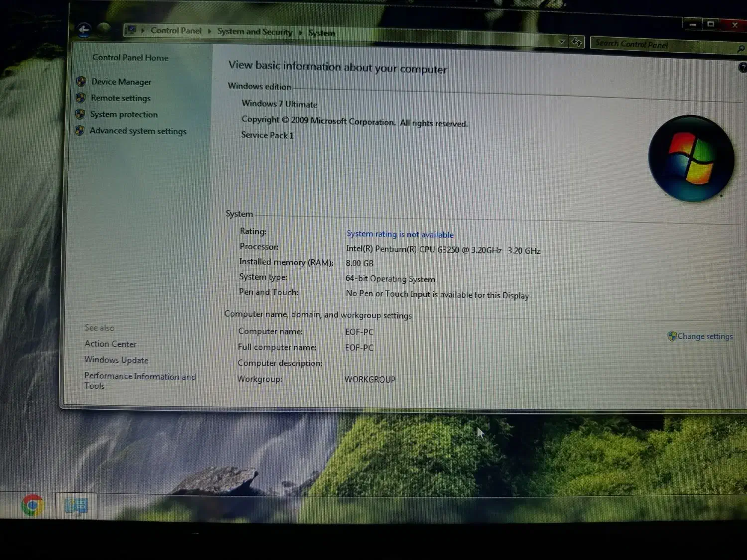
Task: Click the Forward navigation arrow button
Action: click(x=104, y=30)
